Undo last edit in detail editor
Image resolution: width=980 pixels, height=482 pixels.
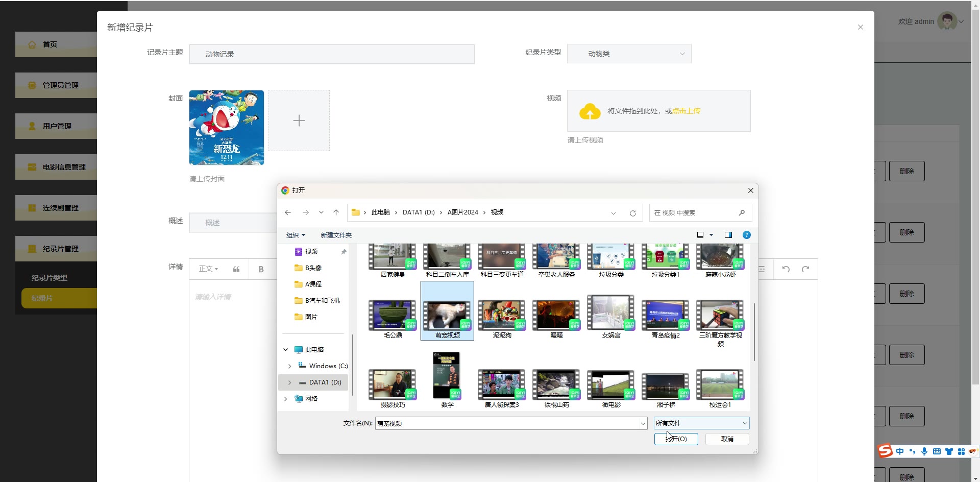(x=786, y=269)
